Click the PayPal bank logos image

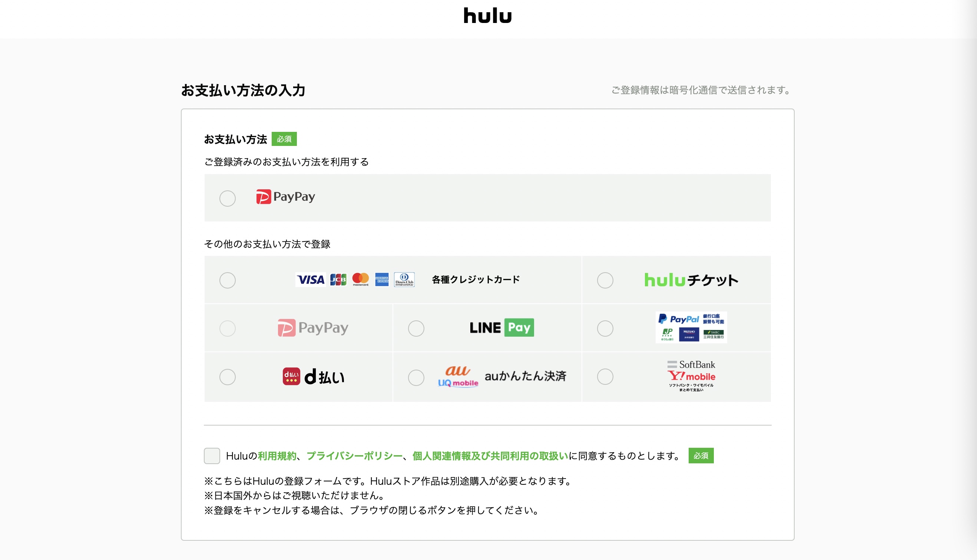(x=691, y=327)
